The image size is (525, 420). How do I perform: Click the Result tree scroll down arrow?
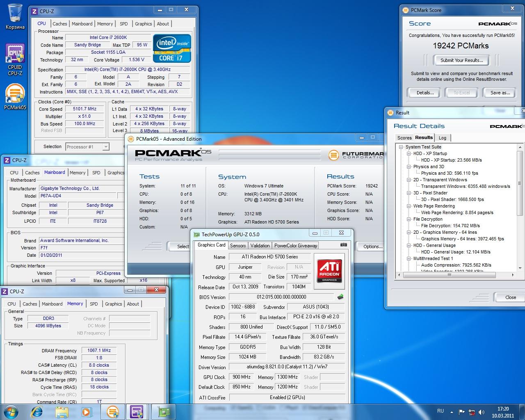520,268
